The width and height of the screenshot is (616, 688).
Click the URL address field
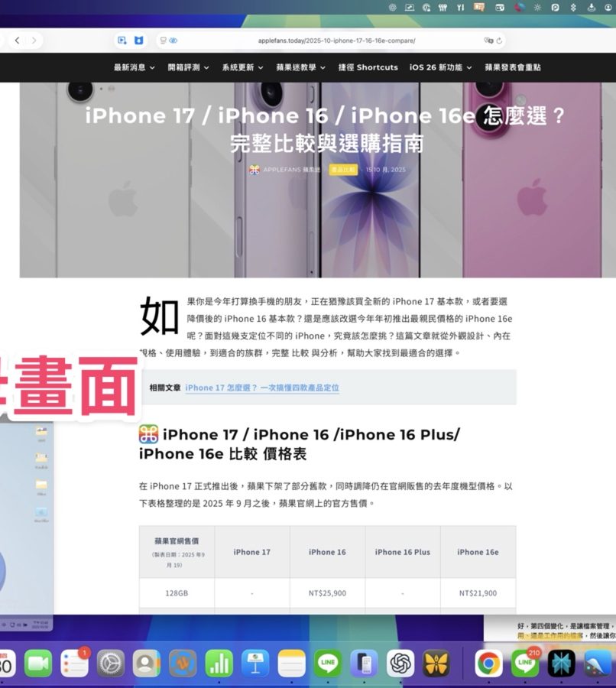[336, 41]
